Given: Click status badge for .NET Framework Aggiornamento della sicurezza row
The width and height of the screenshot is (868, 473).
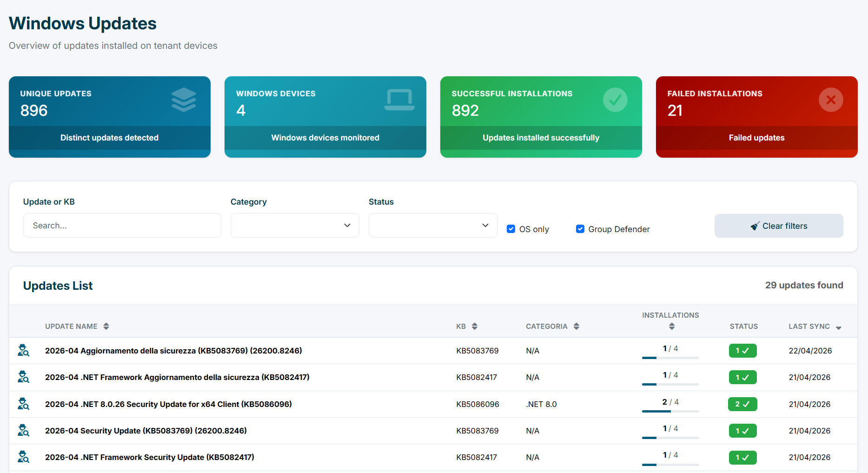Looking at the screenshot, I should click(x=742, y=377).
